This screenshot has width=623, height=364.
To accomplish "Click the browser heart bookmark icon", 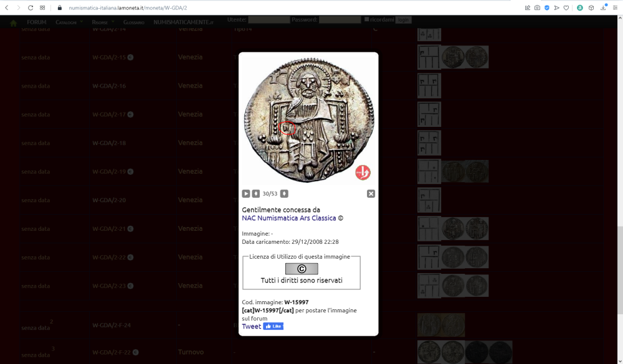I will (x=566, y=7).
